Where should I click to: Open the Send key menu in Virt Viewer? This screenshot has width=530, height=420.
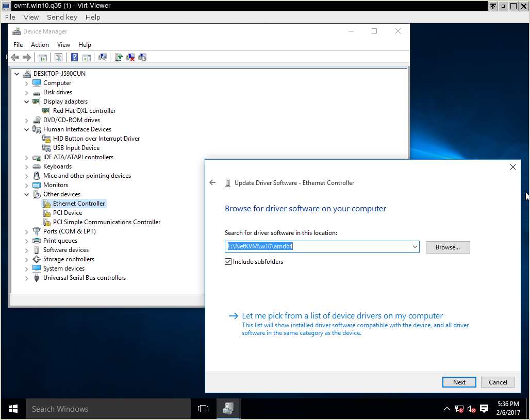[62, 17]
